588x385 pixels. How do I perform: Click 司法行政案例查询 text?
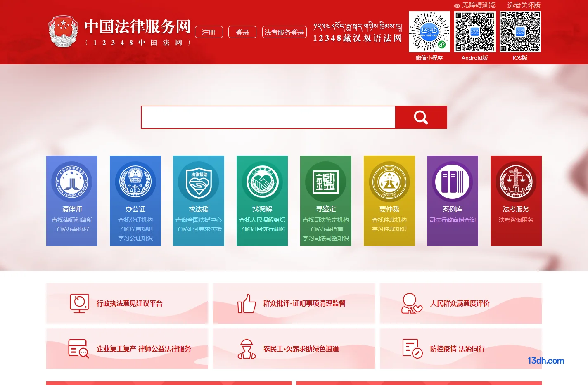point(453,220)
